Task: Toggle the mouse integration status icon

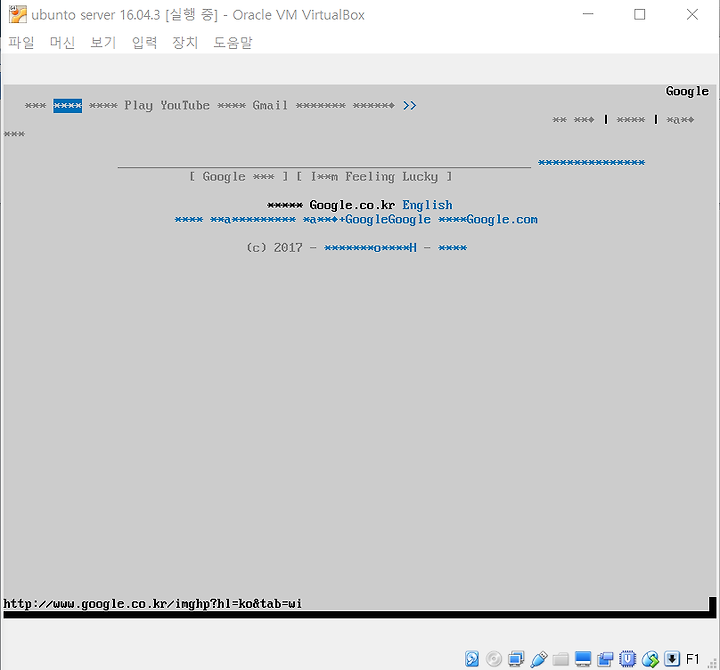Action: [650, 659]
